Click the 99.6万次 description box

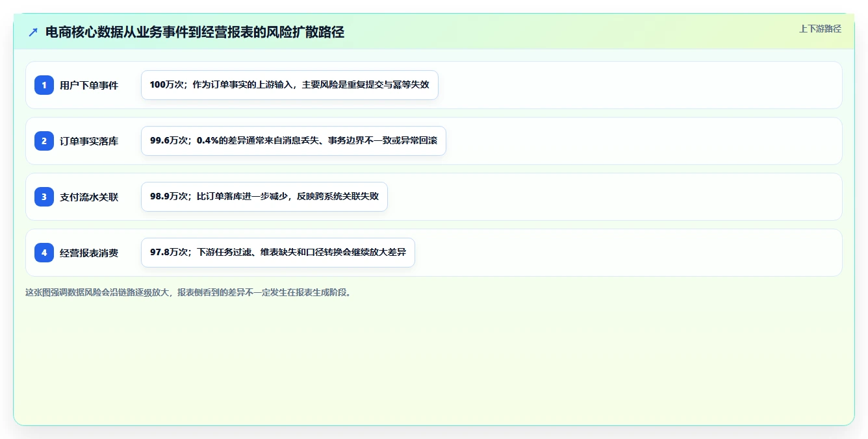(294, 141)
